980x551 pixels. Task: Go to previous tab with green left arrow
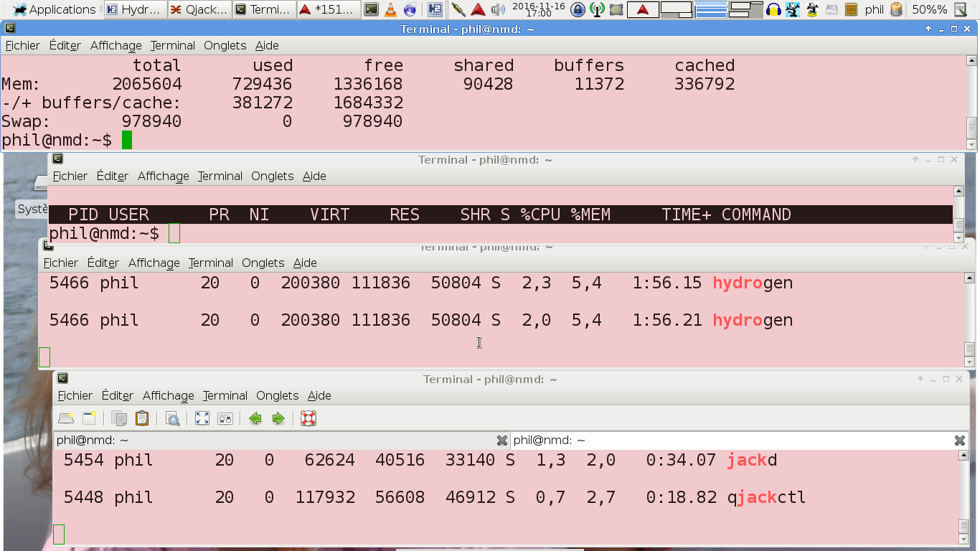point(255,418)
